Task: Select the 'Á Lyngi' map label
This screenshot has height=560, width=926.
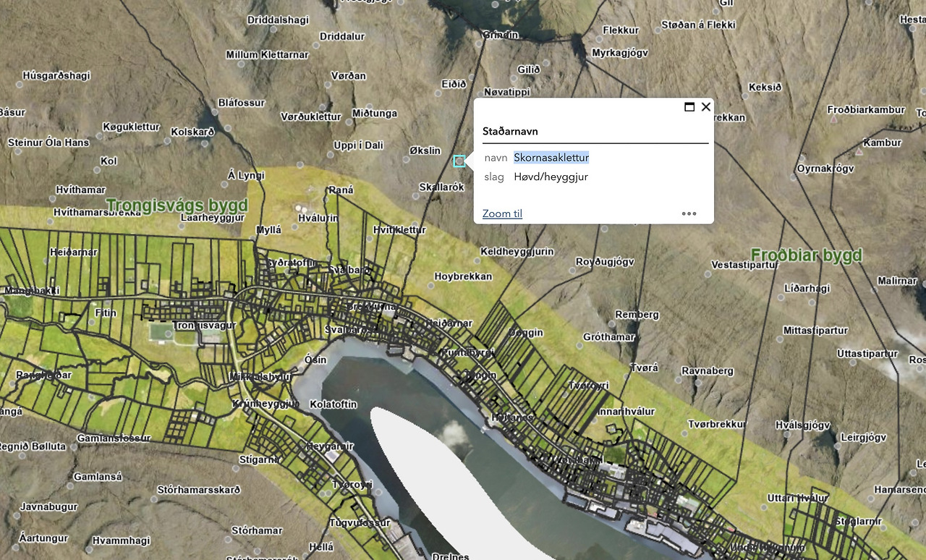Action: click(246, 175)
